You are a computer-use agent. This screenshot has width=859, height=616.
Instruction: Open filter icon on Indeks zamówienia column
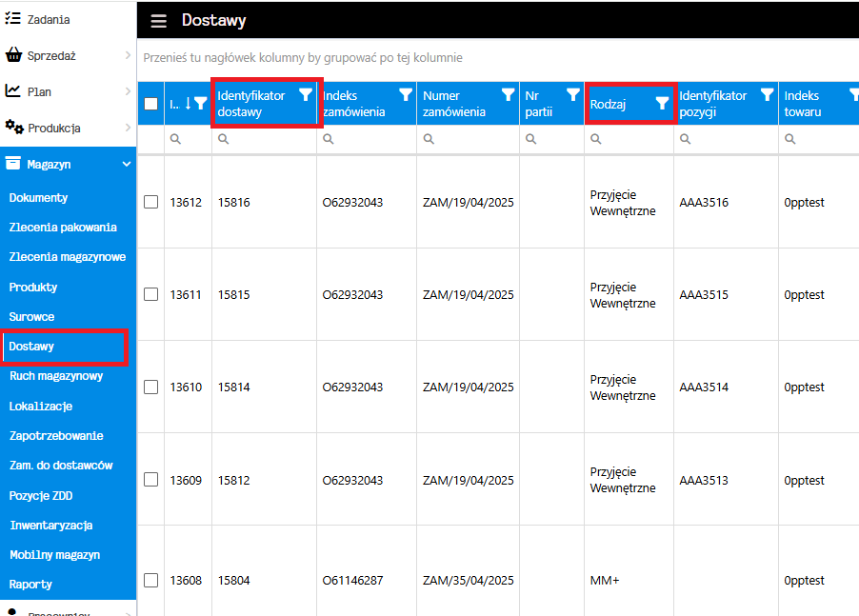pyautogui.click(x=406, y=94)
